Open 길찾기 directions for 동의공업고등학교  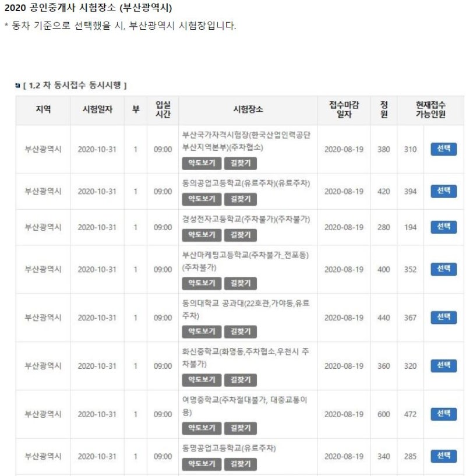(241, 199)
